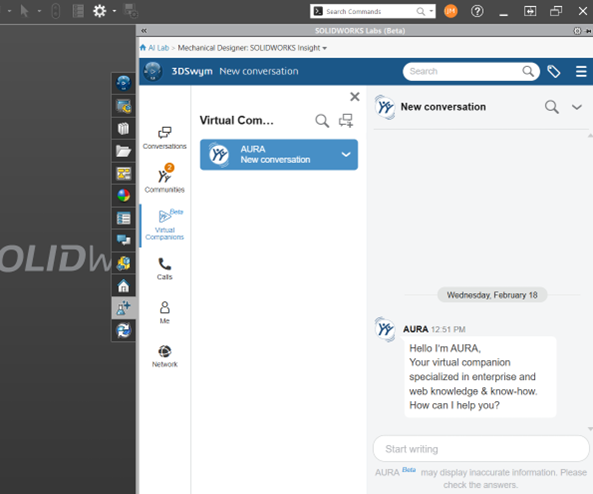593x494 pixels.
Task: Click the Start writing message field
Action: tap(481, 449)
